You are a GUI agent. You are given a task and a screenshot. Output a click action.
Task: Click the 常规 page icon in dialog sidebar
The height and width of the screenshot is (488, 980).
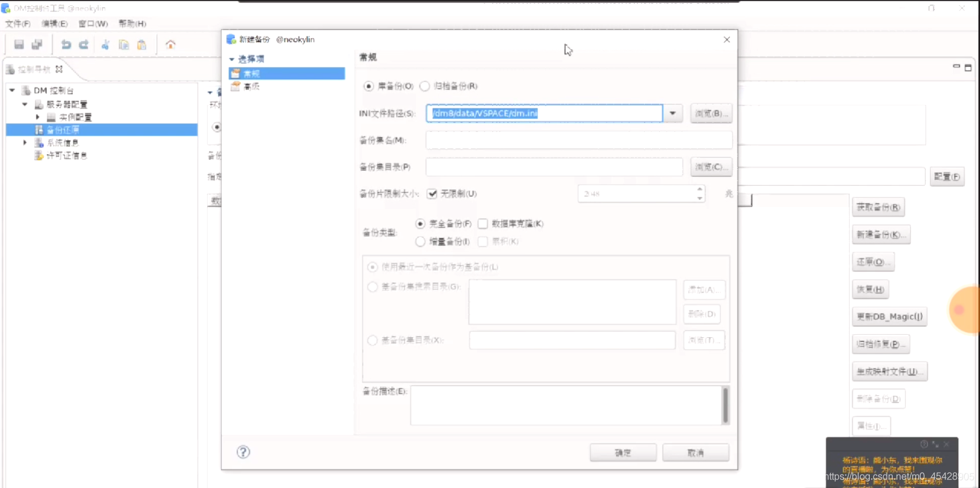point(235,73)
